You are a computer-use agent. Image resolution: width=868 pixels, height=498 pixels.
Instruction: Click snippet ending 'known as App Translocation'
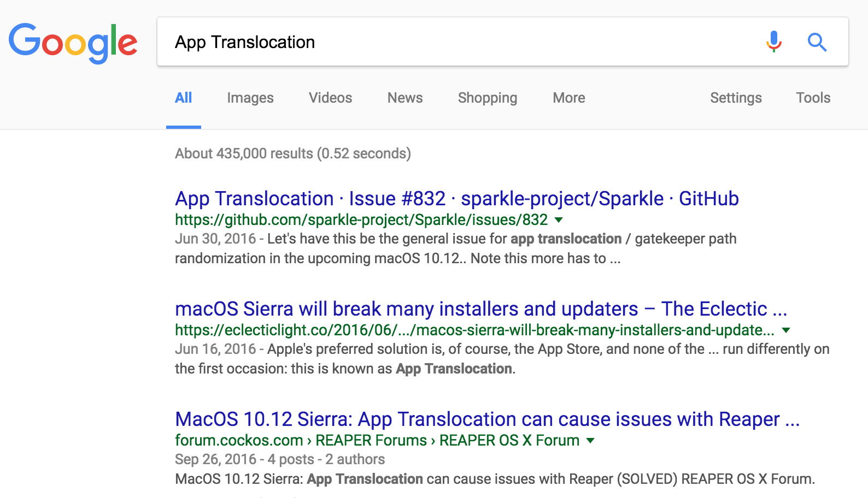502,359
